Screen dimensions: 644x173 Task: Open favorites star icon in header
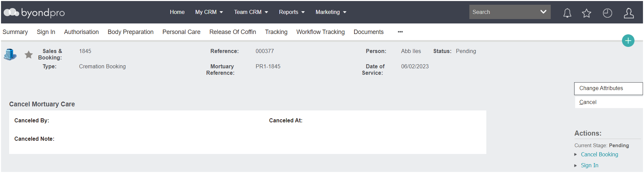(x=586, y=13)
